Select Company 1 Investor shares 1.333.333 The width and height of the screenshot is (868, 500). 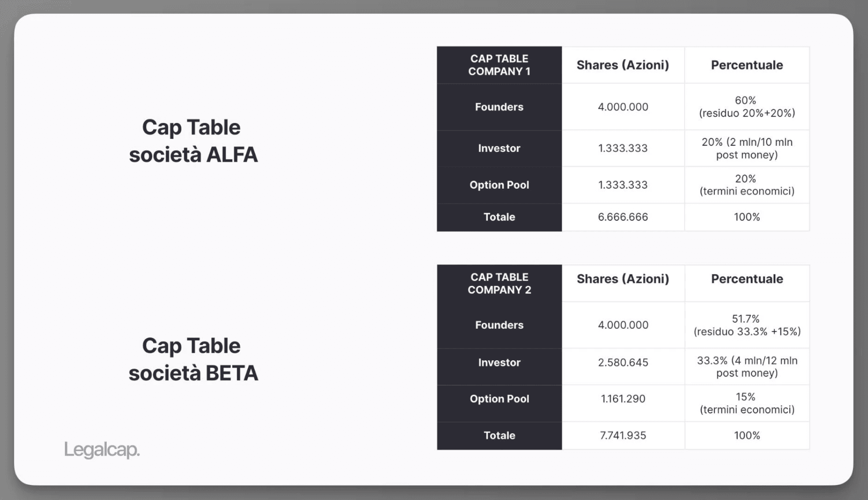(623, 148)
